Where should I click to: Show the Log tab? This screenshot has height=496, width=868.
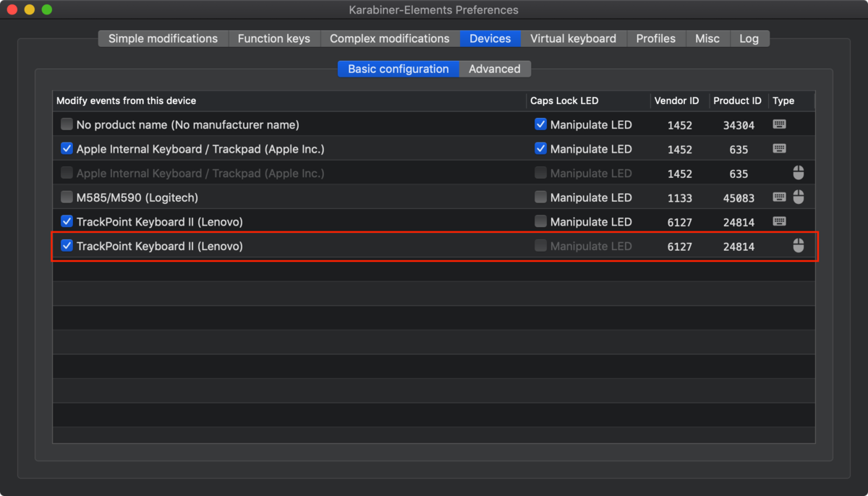[x=749, y=38]
